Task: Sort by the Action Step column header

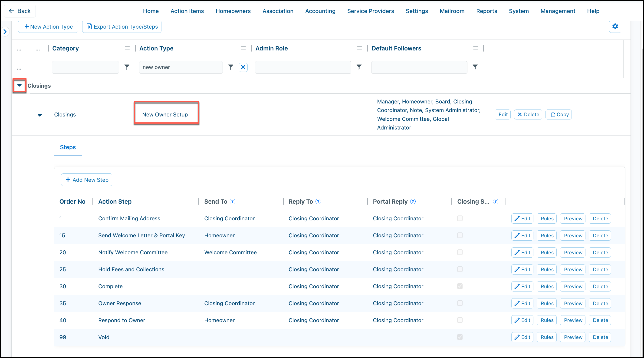Action: [115, 202]
